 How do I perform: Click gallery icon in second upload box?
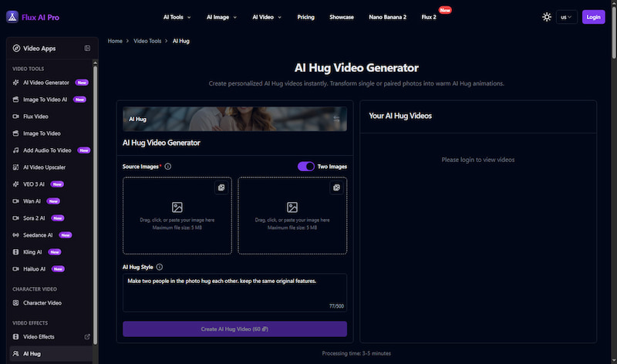[336, 187]
